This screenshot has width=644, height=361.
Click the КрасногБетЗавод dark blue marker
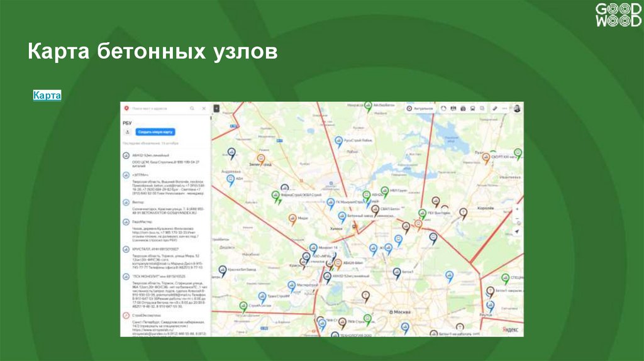pyautogui.click(x=223, y=270)
